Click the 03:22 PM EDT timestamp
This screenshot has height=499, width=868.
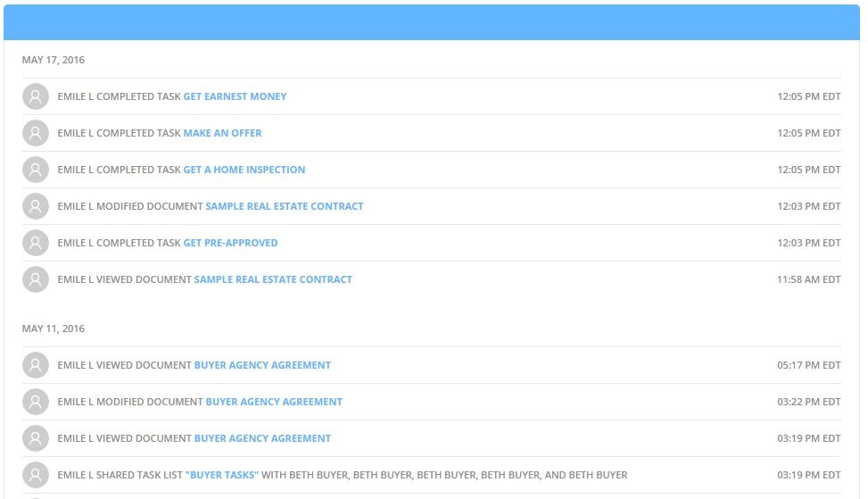(809, 402)
